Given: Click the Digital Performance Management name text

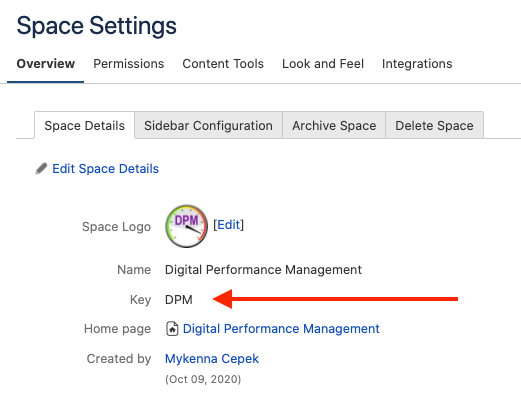Looking at the screenshot, I should 263,270.
